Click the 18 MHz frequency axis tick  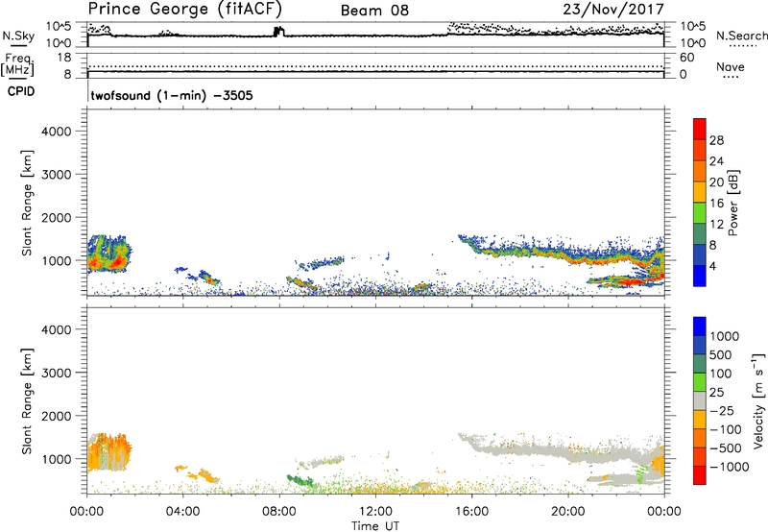63,58
